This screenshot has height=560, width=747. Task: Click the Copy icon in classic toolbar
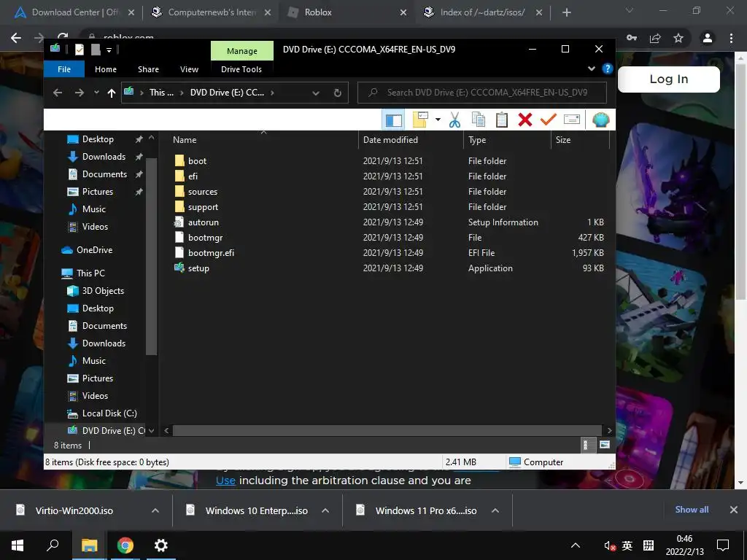[478, 120]
